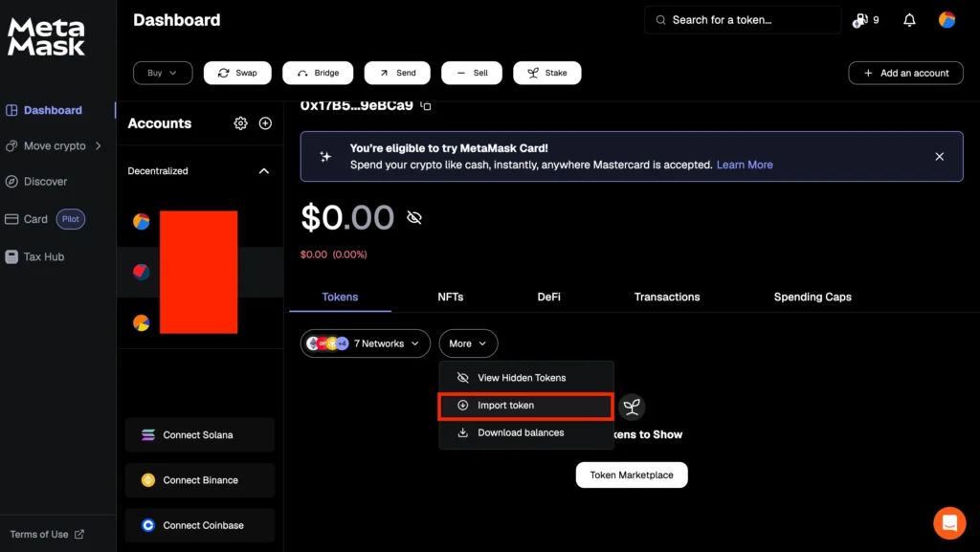Toggle balance visibility eye icon
The image size is (980, 552).
414,217
